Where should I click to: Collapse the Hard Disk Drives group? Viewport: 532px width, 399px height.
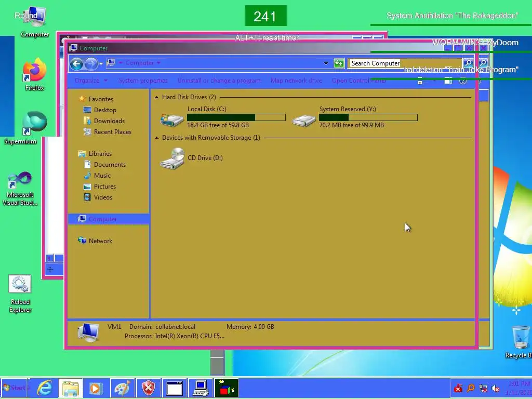[x=156, y=97]
